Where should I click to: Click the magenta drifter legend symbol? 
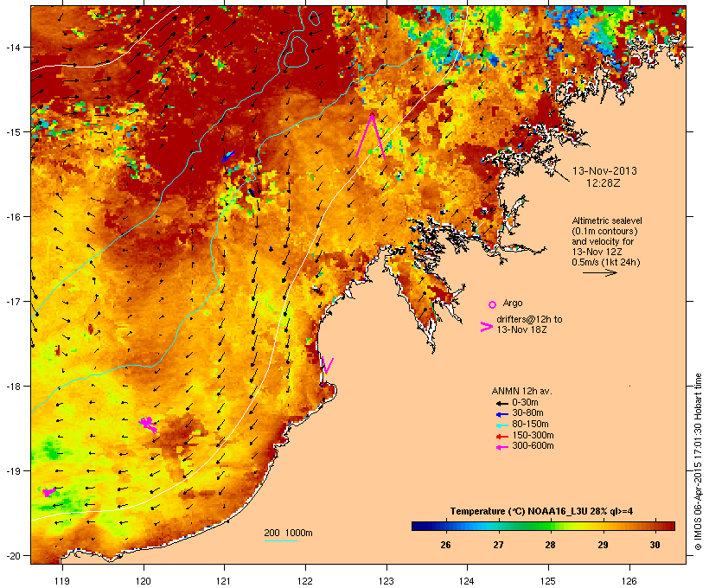(486, 327)
